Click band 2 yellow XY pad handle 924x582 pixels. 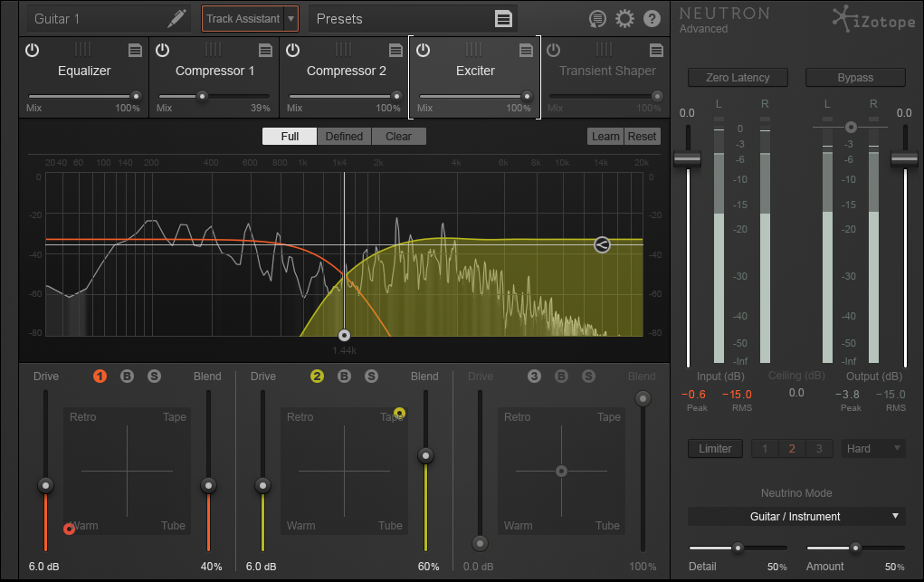pyautogui.click(x=399, y=413)
